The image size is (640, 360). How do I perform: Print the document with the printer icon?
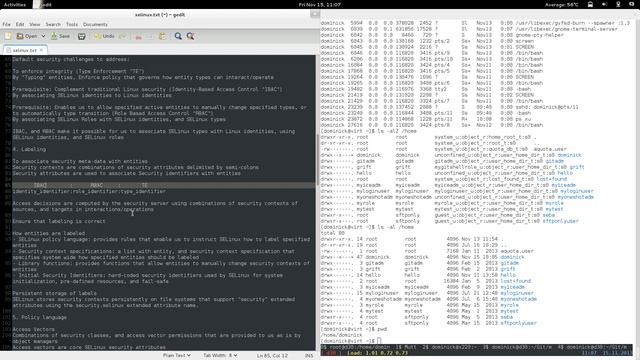coord(82,36)
